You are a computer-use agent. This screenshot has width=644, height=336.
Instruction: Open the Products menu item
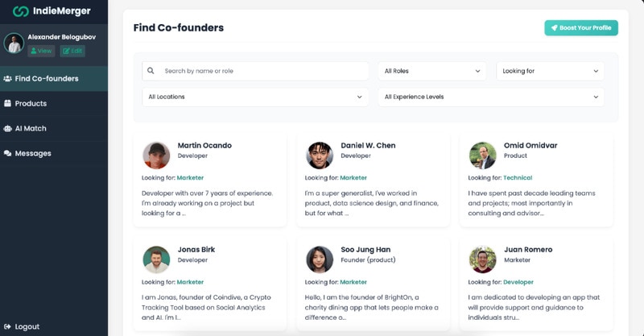tap(31, 103)
